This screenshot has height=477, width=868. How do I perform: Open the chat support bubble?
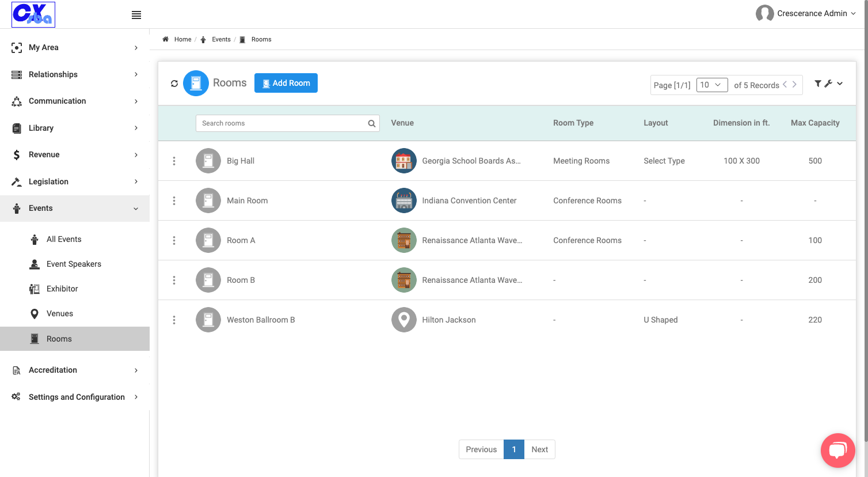coord(838,450)
